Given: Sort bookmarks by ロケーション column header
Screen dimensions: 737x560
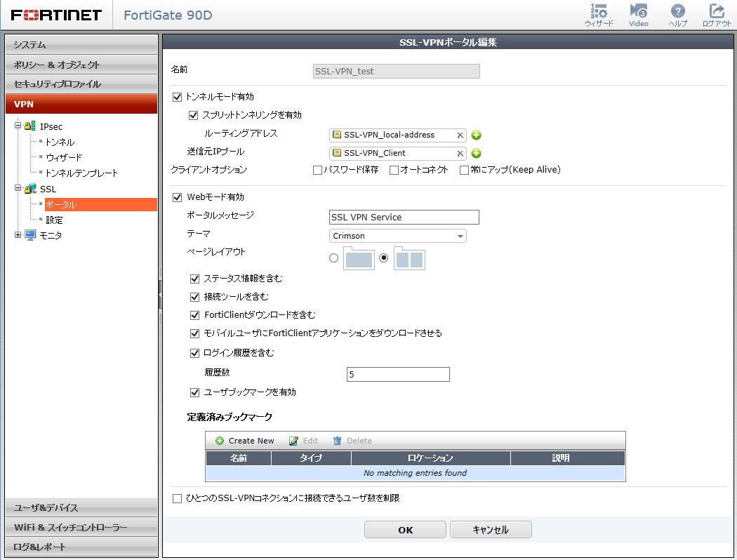Looking at the screenshot, I should click(x=430, y=458).
